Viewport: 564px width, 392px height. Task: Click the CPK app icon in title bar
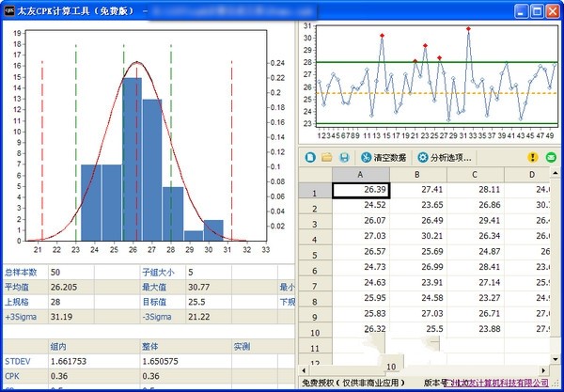[x=8, y=10]
